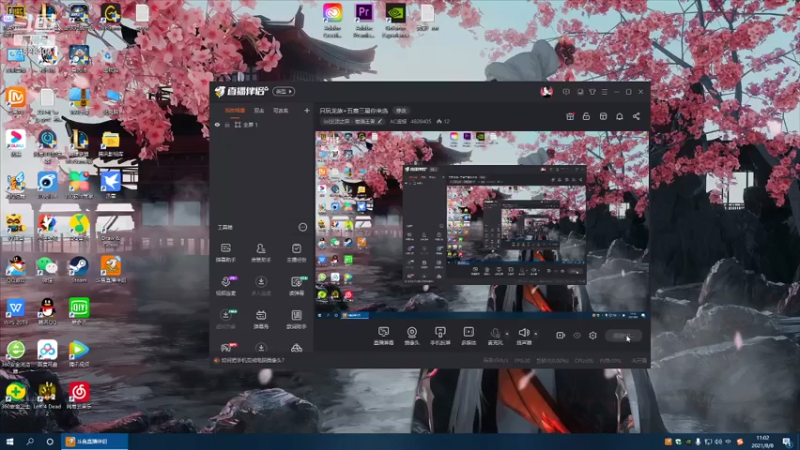Open Mango TV orange desktop icon
Image resolution: width=800 pixels, height=450 pixels.
tap(16, 101)
